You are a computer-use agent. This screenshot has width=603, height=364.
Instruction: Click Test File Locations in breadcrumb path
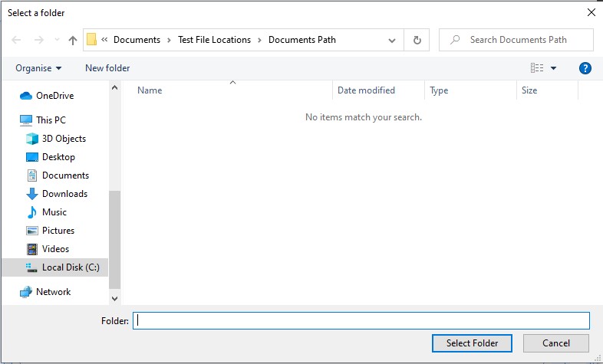[214, 40]
